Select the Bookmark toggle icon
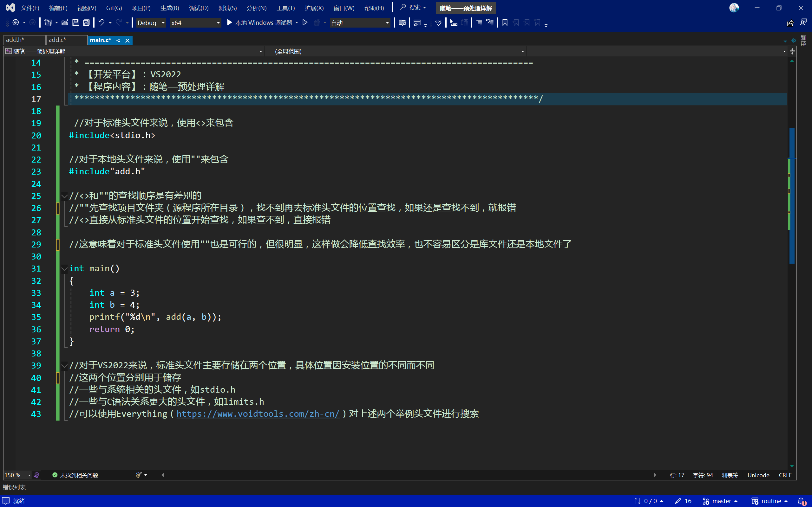The width and height of the screenshot is (812, 507). pos(504,22)
